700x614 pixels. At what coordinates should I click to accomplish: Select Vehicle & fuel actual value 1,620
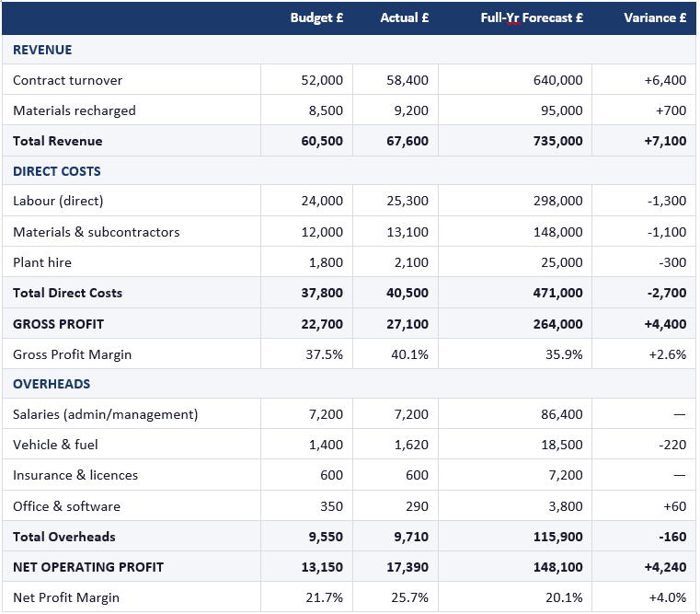(411, 445)
